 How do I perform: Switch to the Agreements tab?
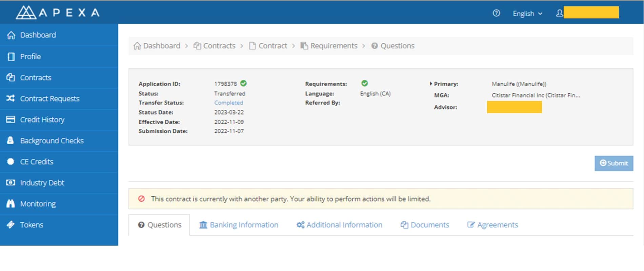[x=492, y=225]
